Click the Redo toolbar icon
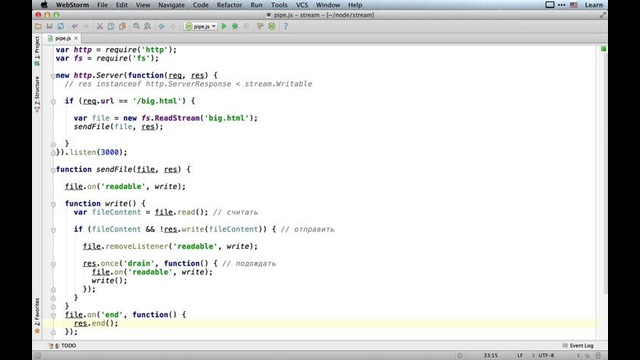This screenshot has width=640, height=360. (x=86, y=27)
